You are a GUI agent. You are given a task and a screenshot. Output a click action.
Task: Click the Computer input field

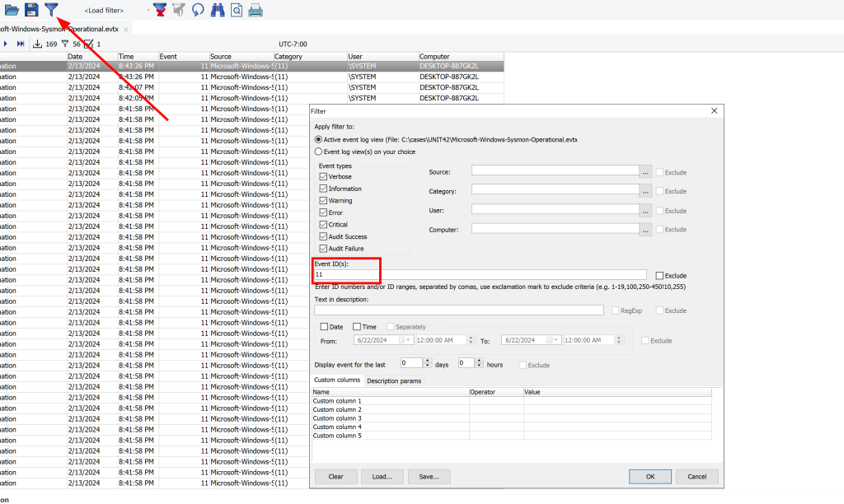[555, 228]
